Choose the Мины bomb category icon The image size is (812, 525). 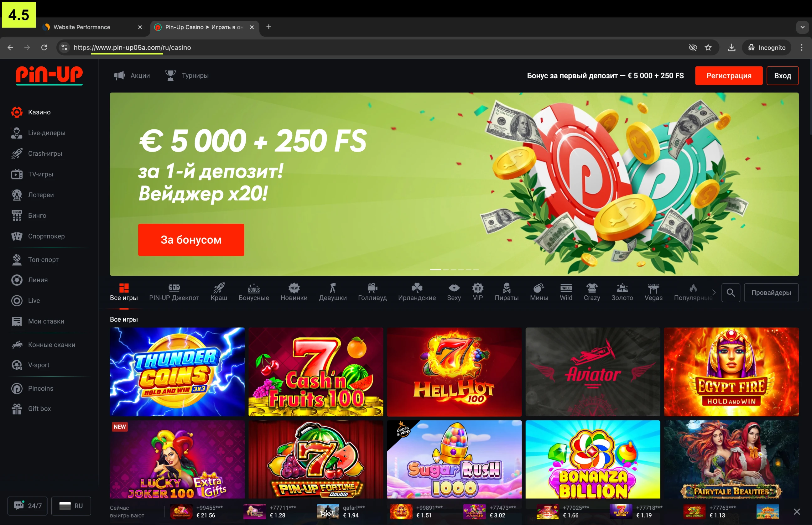click(x=539, y=288)
